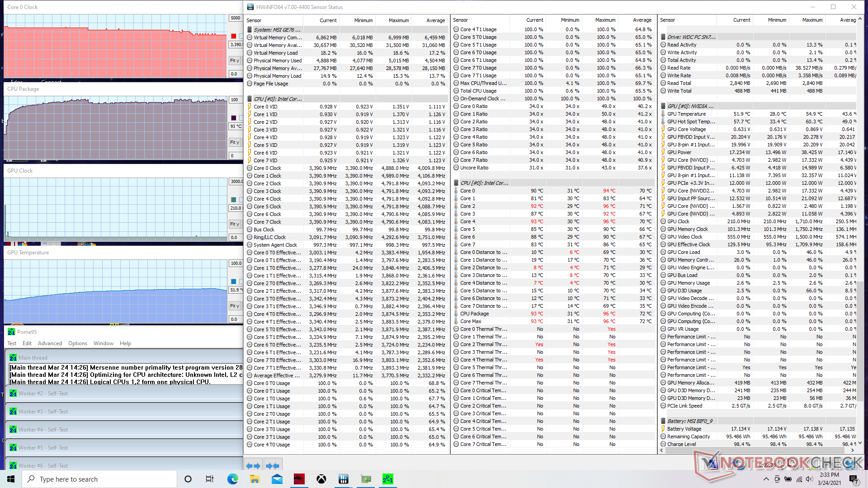
Task: Click the Type here to search box
Action: pyautogui.click(x=99, y=479)
